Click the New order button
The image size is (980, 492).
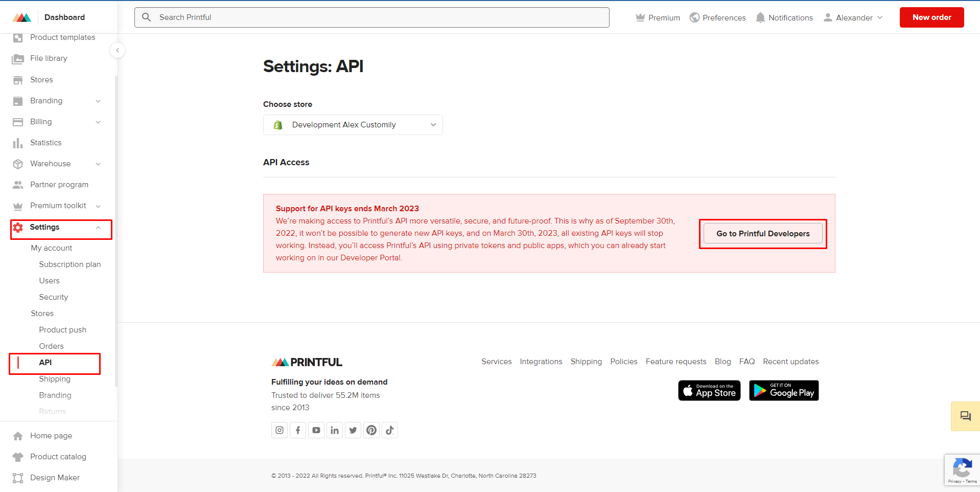coord(931,17)
